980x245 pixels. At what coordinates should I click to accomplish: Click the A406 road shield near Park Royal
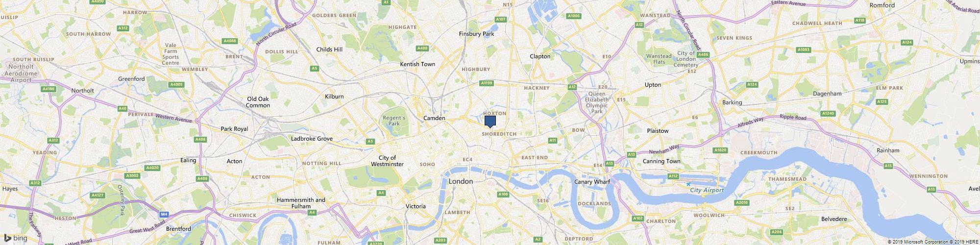click(200, 140)
